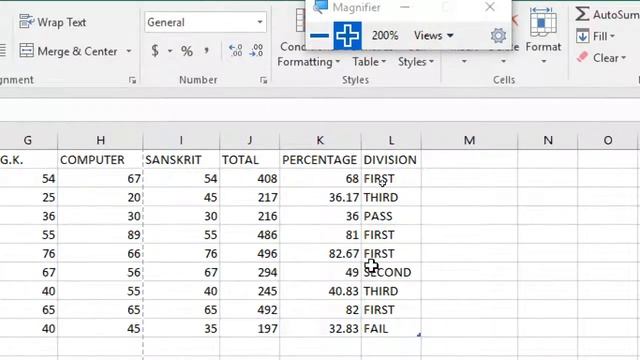The height and width of the screenshot is (360, 640).
Task: Select the SANSKRIT header cell
Action: coord(181,160)
